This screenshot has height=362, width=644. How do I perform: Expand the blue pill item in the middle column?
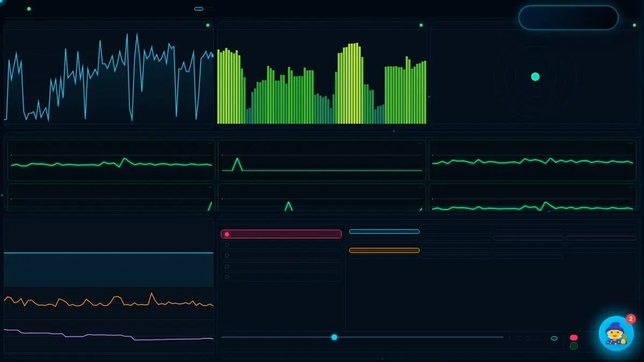point(384,231)
